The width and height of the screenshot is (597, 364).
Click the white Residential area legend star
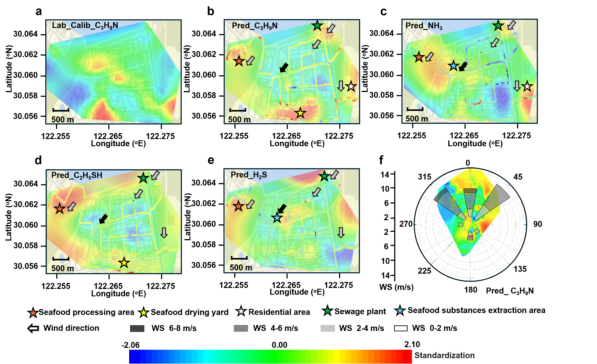(241, 311)
